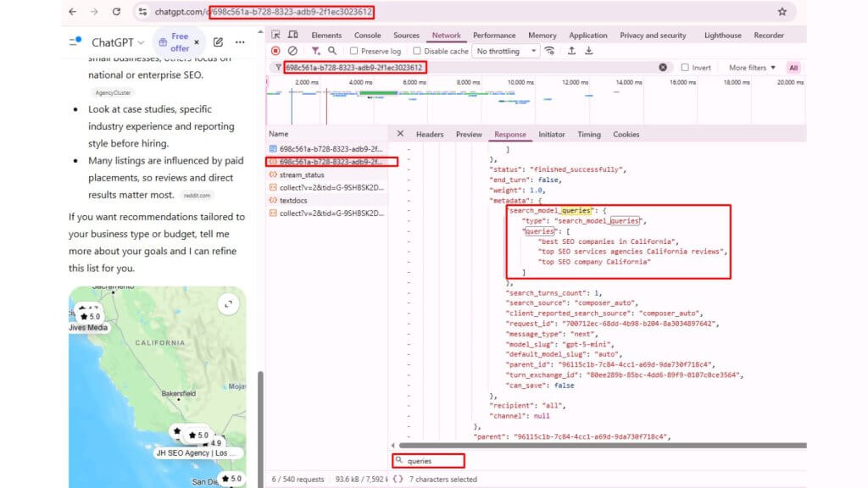Select the textdocs request
868x488 pixels.
click(326, 200)
